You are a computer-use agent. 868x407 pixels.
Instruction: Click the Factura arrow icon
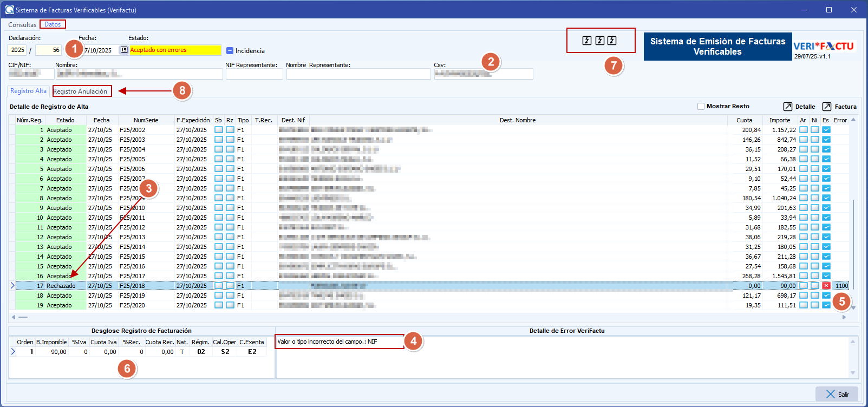tap(827, 107)
